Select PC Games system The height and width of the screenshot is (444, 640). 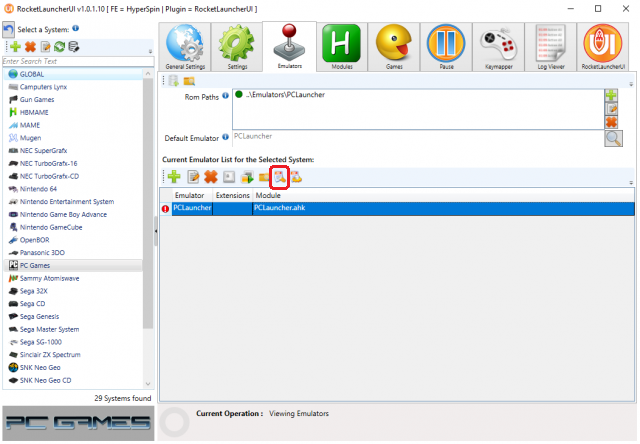[73, 265]
